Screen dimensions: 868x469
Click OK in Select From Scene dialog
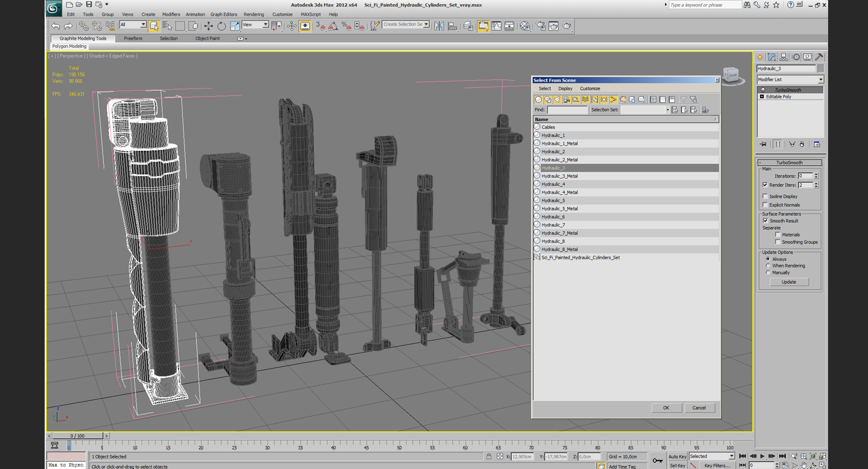(x=666, y=407)
